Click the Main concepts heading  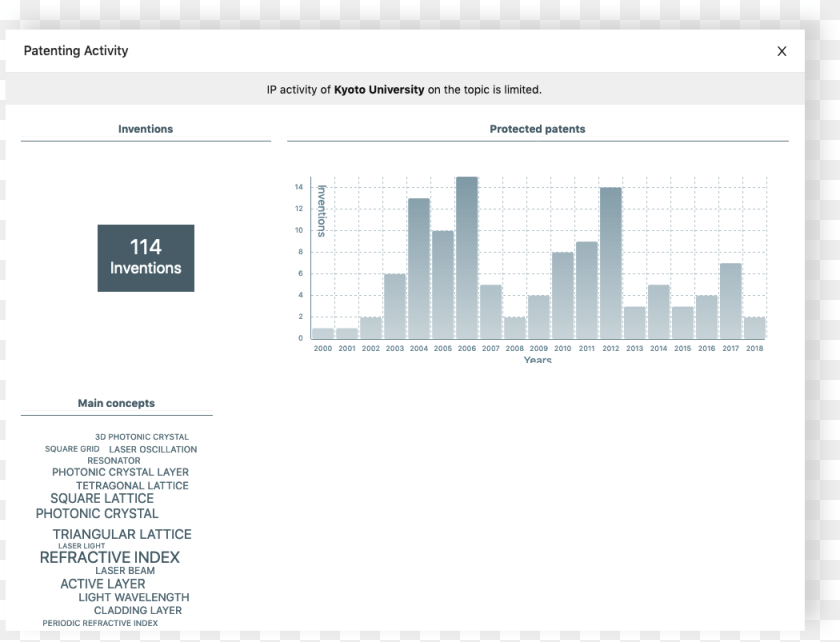point(116,403)
